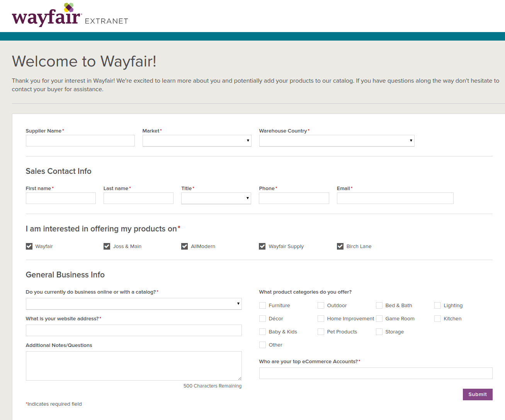505x420 pixels.
Task: Check the Pet Products category box
Action: tap(321, 332)
